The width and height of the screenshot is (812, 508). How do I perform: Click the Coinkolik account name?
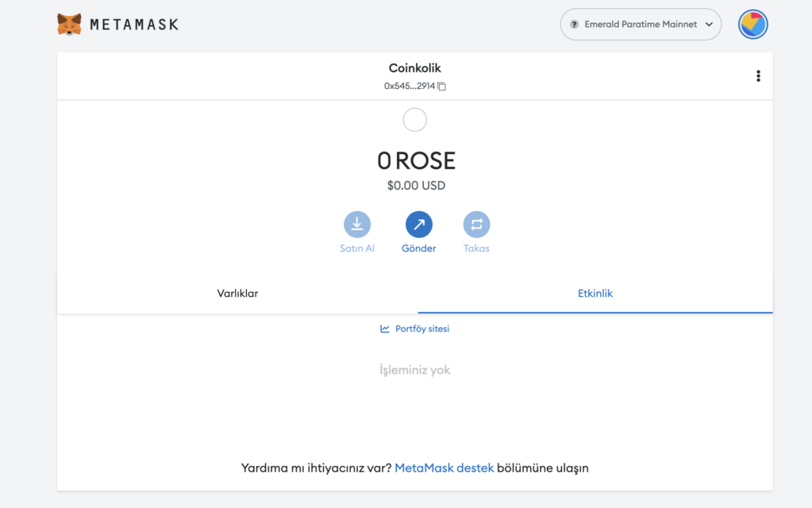tap(415, 67)
